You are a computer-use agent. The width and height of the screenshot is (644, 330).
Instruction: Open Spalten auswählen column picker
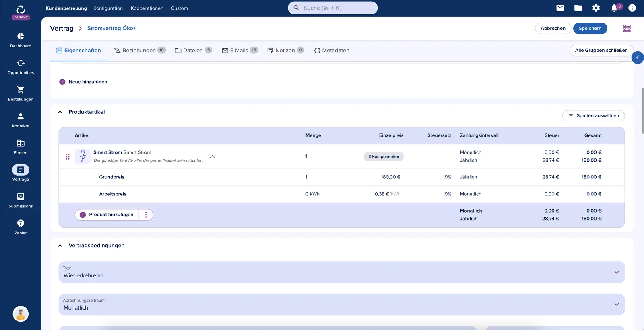593,115
